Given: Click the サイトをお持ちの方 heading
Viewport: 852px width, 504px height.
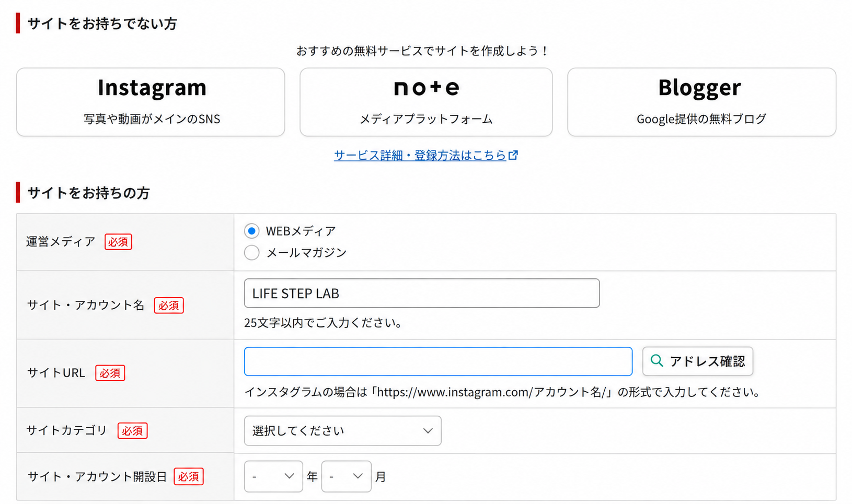Looking at the screenshot, I should [88, 193].
